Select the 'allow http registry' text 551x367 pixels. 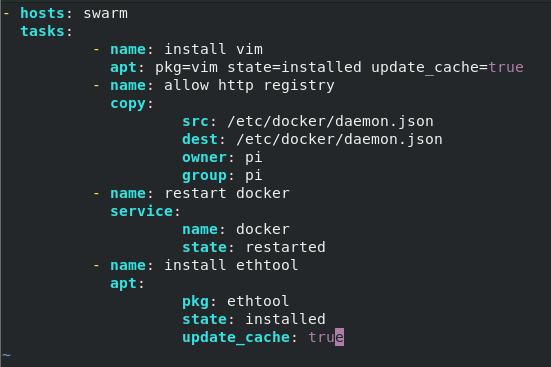[x=249, y=85]
